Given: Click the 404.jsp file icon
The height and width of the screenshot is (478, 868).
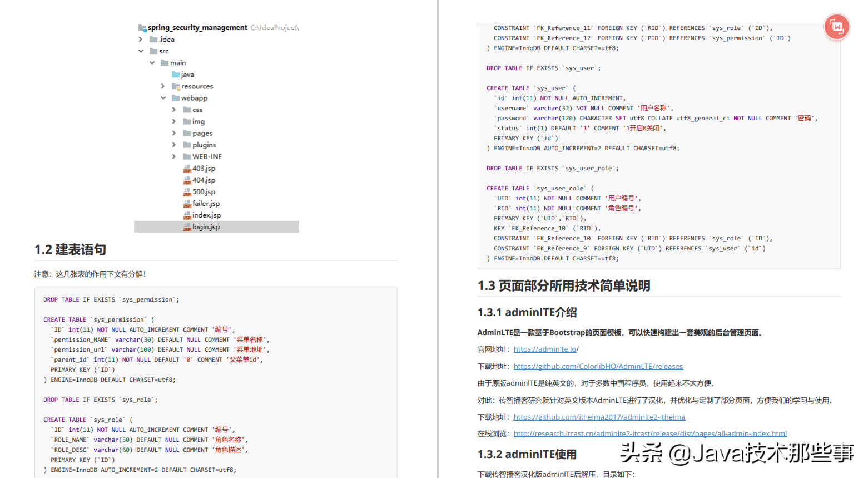Looking at the screenshot, I should (187, 180).
